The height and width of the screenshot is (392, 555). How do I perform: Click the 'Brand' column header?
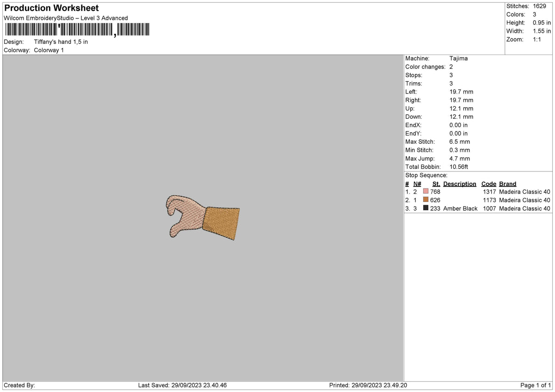[x=508, y=184]
